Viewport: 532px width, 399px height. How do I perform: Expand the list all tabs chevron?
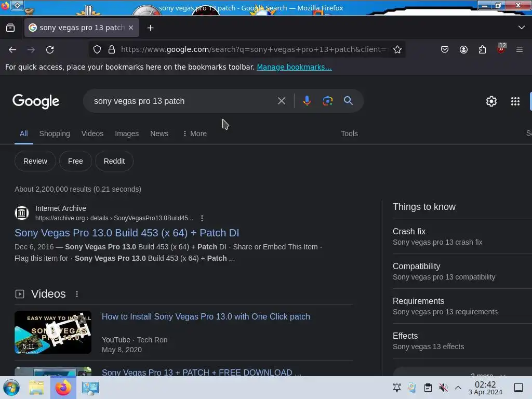[x=522, y=28]
